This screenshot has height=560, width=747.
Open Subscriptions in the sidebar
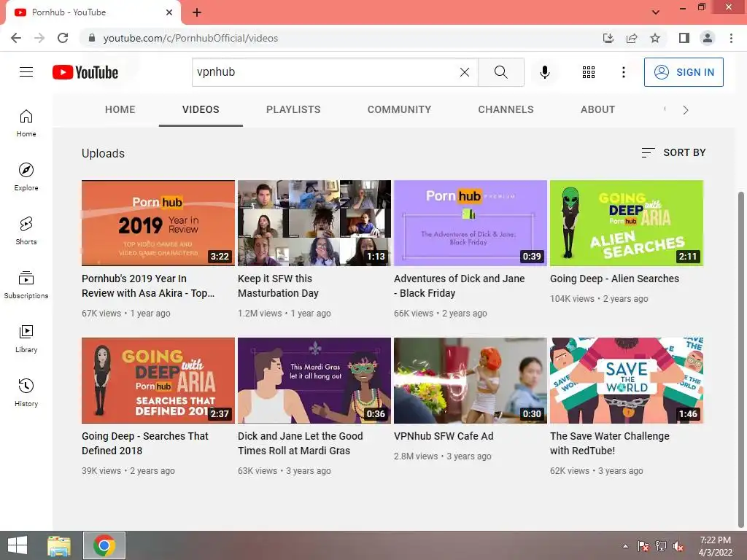click(26, 285)
